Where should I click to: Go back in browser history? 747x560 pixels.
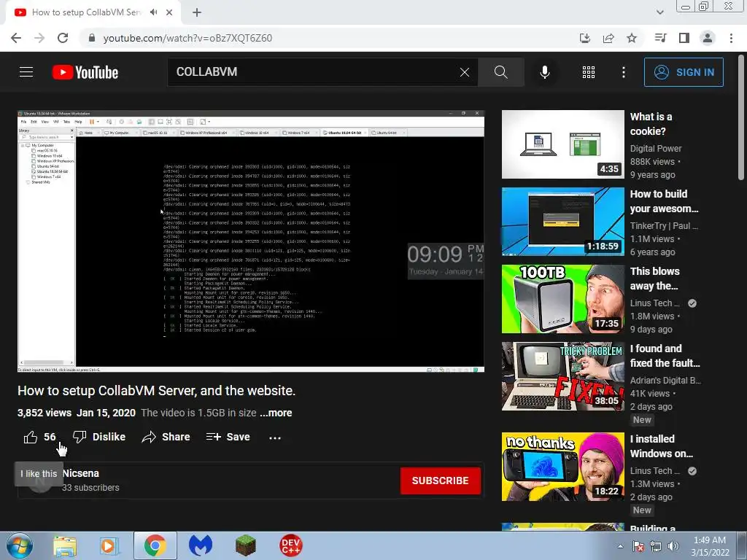(x=16, y=38)
